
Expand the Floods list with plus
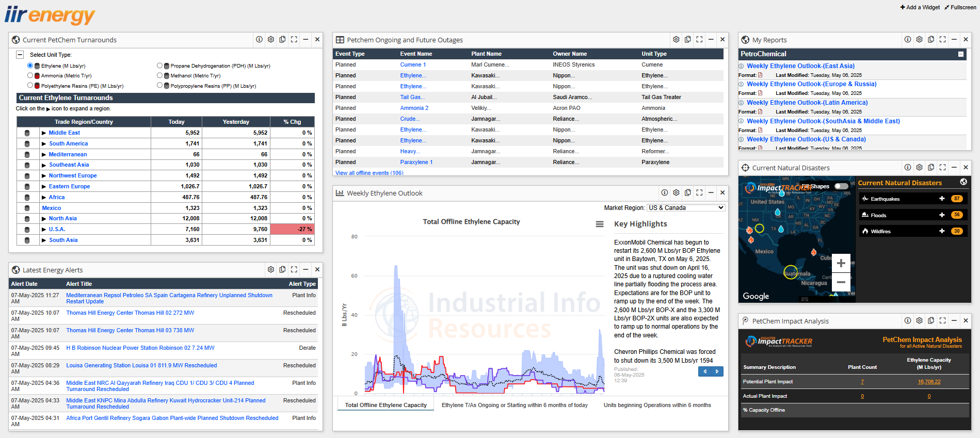[x=942, y=215]
